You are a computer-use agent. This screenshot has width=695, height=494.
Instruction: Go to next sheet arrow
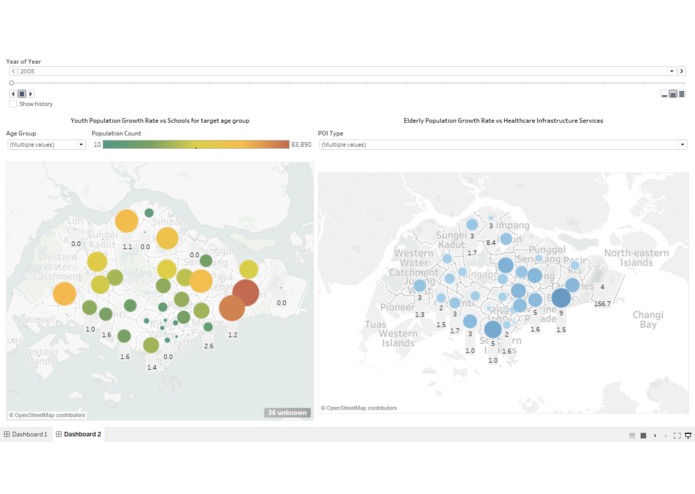(665, 436)
